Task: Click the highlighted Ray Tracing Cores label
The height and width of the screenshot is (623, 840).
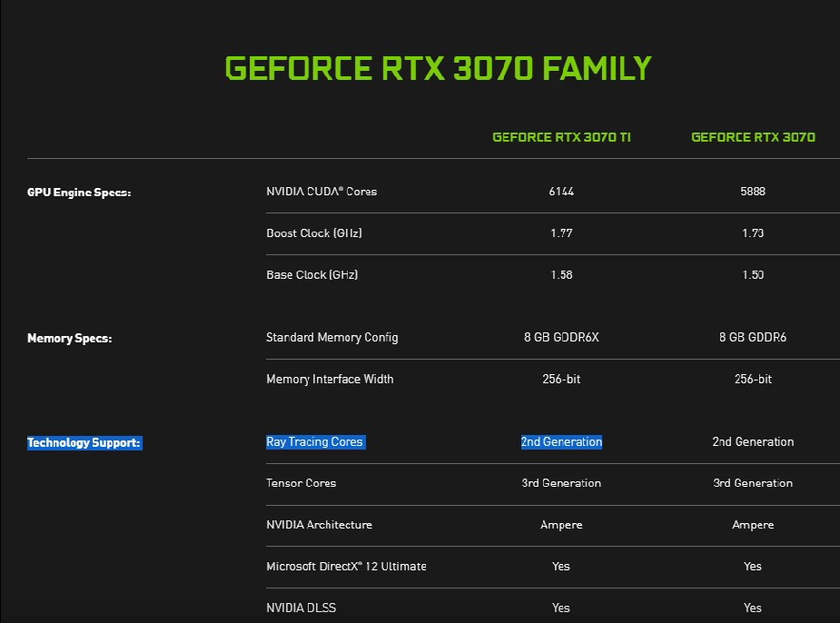Action: pos(314,442)
